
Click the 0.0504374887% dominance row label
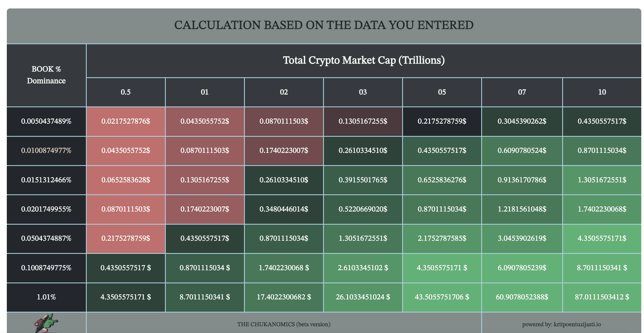click(x=46, y=238)
